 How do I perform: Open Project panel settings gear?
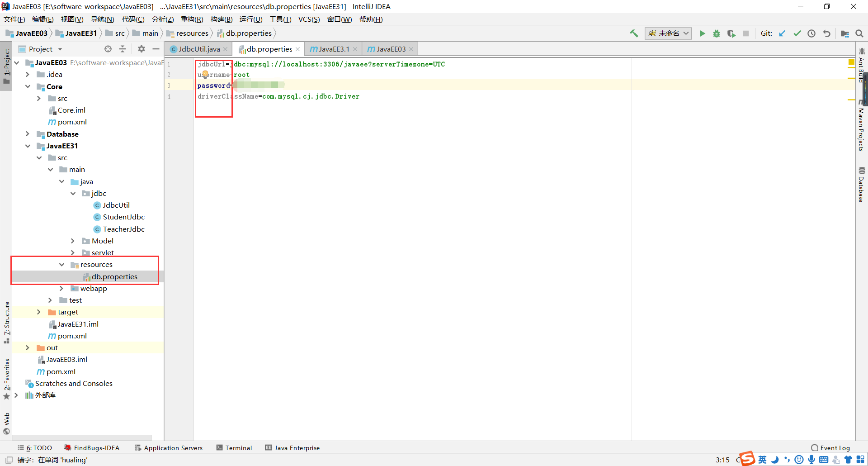tap(142, 49)
